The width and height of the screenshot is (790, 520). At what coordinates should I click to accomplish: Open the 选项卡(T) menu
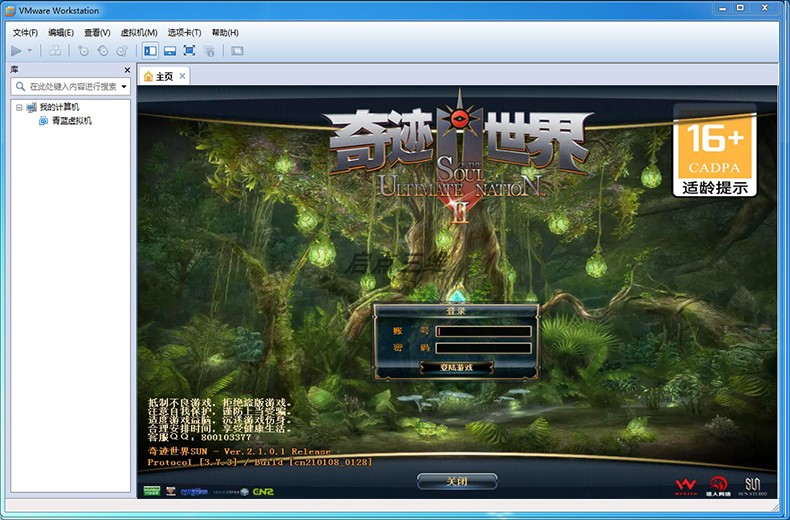[x=184, y=33]
